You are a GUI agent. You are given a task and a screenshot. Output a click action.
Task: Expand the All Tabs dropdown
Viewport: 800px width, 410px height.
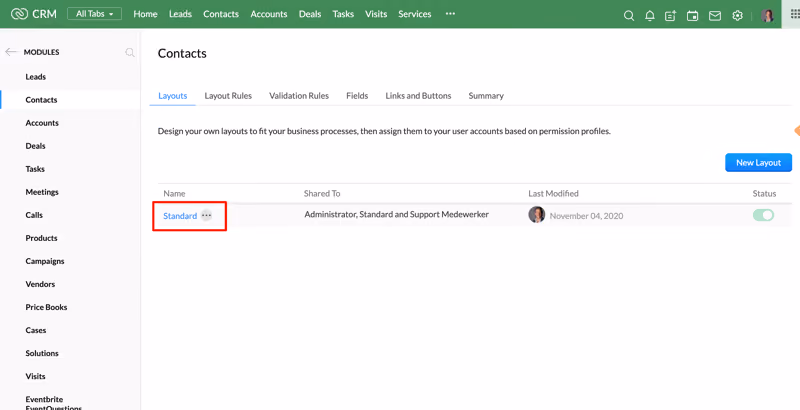click(94, 14)
